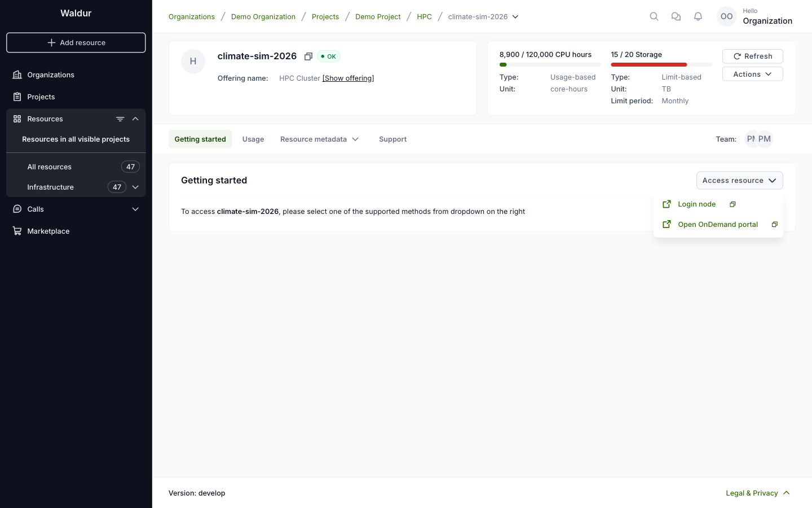Open Organizations in the sidebar

tap(76, 75)
